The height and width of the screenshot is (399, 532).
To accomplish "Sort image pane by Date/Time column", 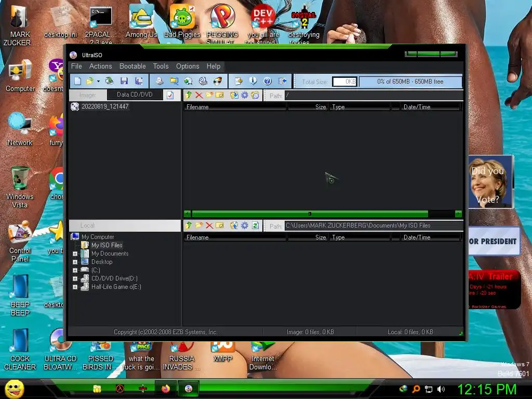I will [430, 107].
